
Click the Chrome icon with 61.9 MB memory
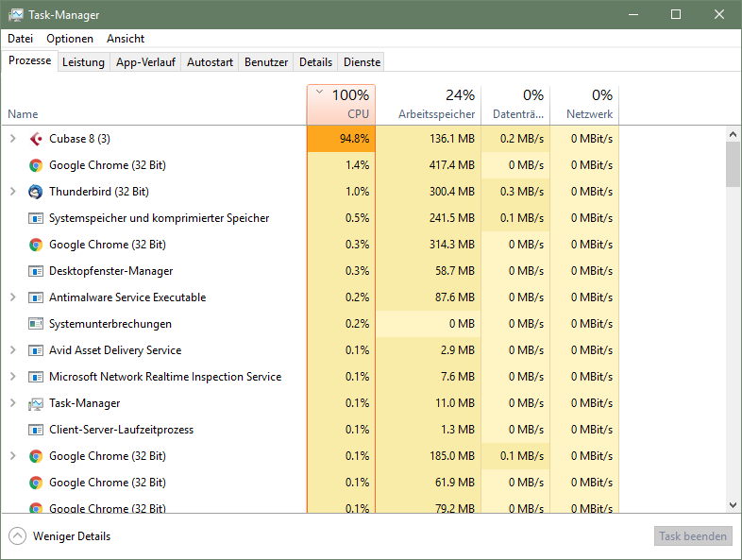36,483
